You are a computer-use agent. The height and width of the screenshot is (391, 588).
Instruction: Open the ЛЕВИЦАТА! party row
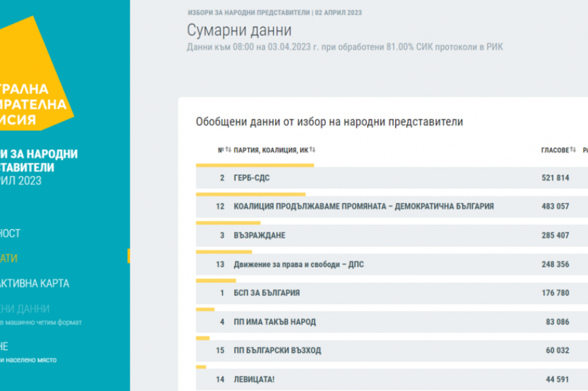255,379
